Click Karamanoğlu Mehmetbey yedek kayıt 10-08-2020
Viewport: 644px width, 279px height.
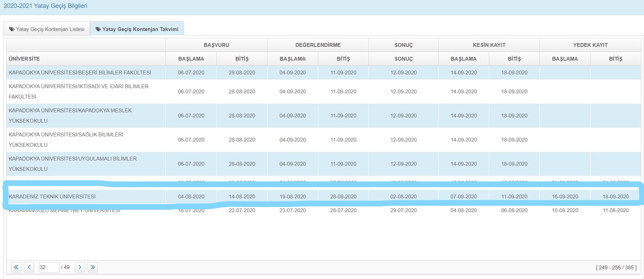[x=565, y=210]
